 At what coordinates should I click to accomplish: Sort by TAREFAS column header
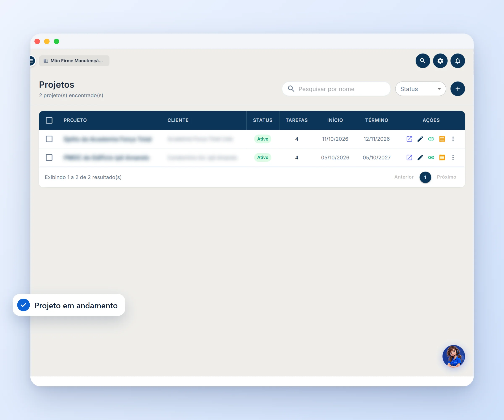[x=297, y=120]
